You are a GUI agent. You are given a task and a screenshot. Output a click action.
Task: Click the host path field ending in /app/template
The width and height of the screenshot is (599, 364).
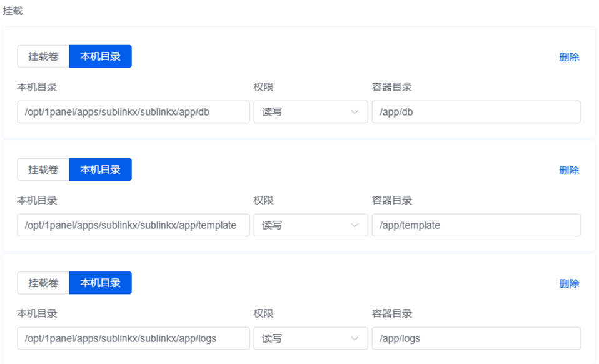click(x=133, y=225)
